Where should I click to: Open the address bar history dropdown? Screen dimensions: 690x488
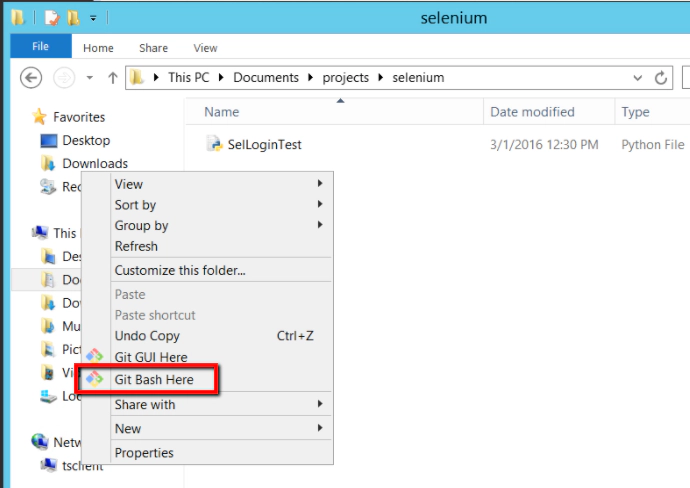(637, 78)
